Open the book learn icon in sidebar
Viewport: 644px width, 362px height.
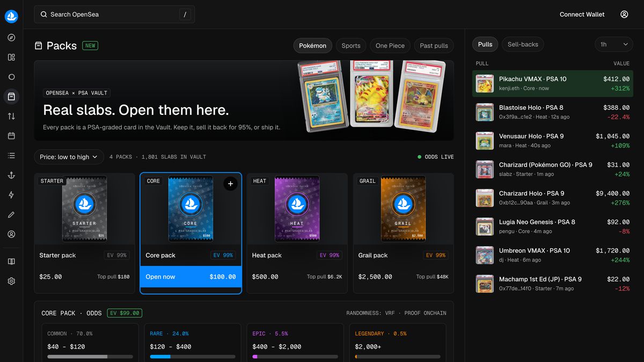coord(11,261)
